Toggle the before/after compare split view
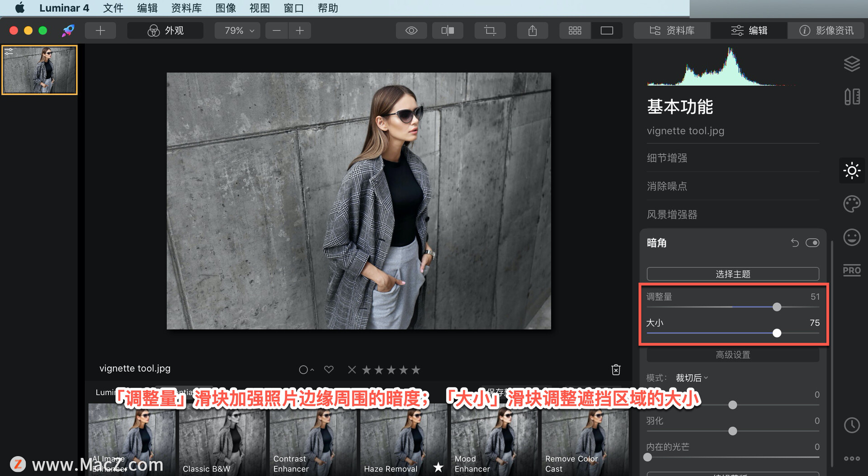The height and width of the screenshot is (476, 868). tap(448, 30)
